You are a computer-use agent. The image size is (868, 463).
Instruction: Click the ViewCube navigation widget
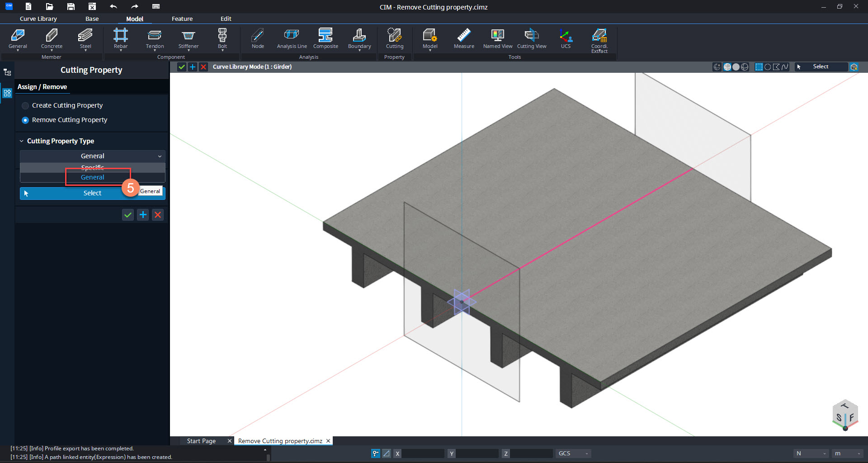point(845,415)
